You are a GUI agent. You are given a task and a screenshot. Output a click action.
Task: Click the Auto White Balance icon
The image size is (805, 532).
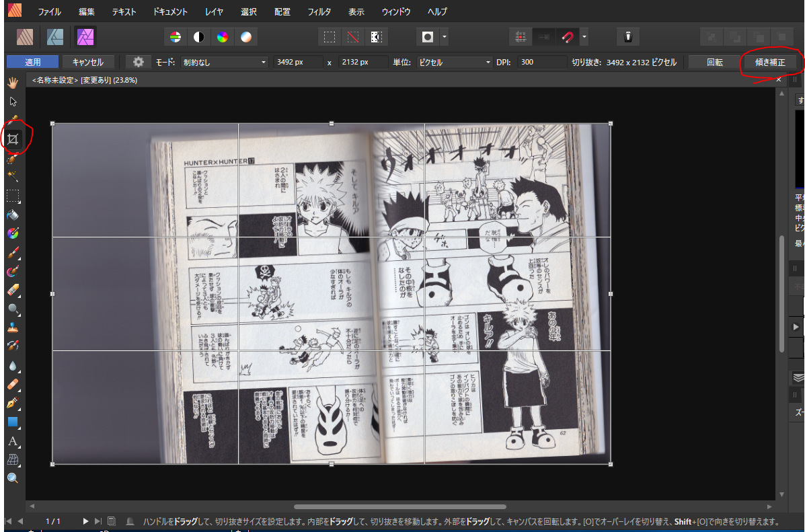(245, 36)
